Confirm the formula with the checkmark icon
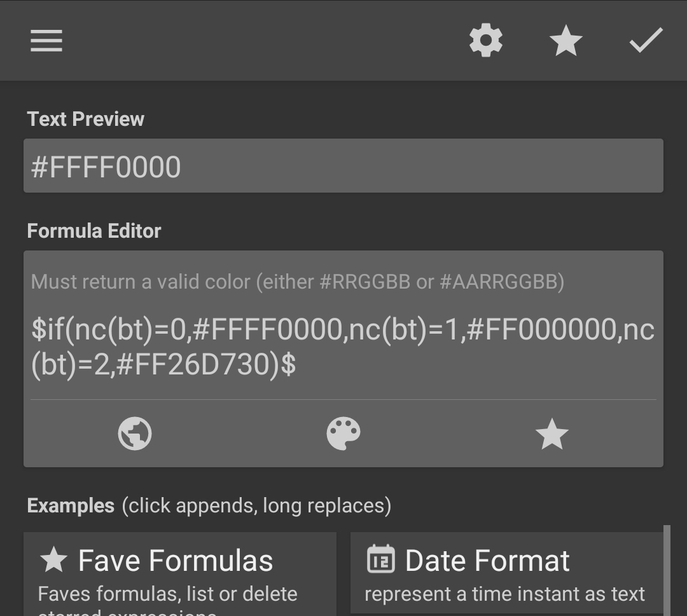The width and height of the screenshot is (687, 616). click(x=646, y=41)
